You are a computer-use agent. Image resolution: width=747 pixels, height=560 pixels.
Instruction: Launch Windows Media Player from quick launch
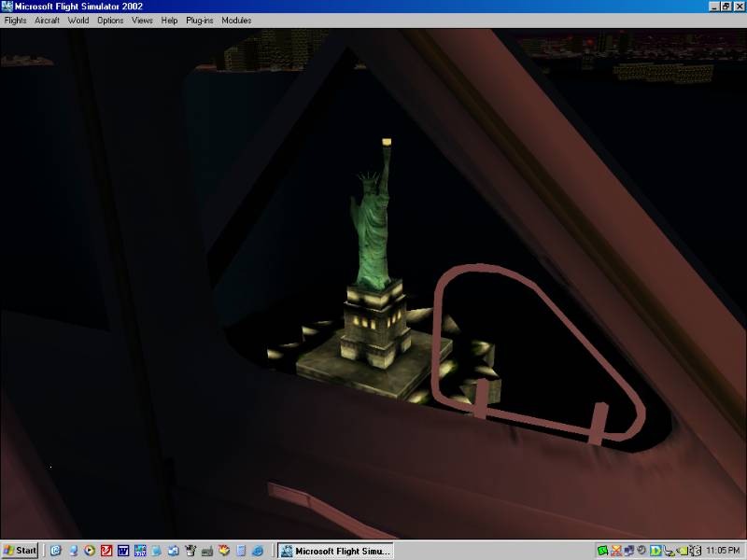[90, 551]
